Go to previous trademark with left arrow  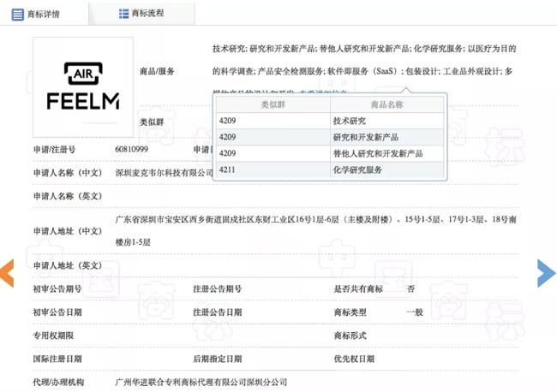tap(7, 272)
